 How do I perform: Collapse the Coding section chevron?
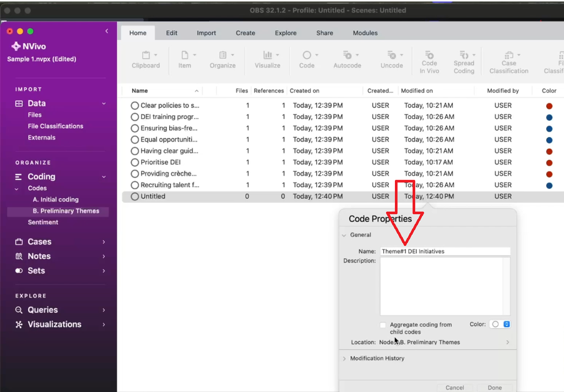pyautogui.click(x=104, y=177)
